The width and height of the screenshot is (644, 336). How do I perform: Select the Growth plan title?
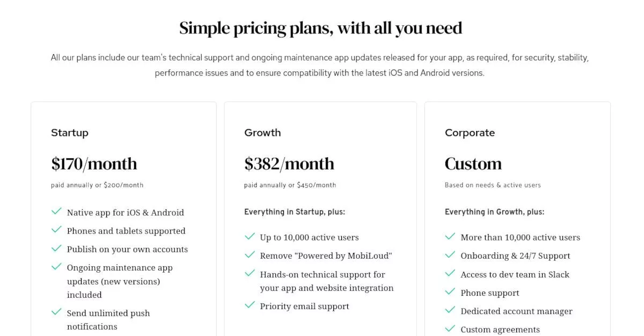[x=262, y=133]
